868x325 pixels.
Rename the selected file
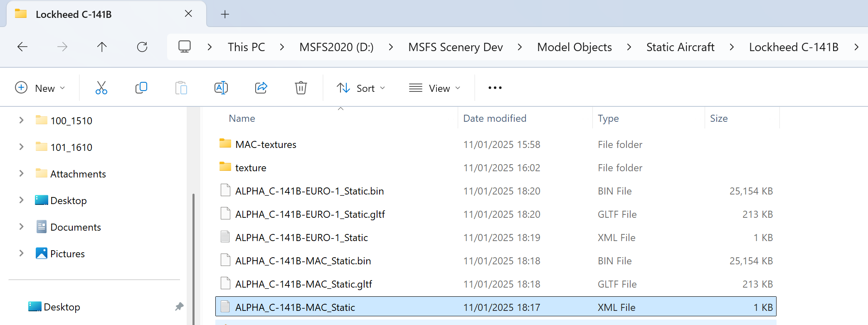[x=221, y=88]
